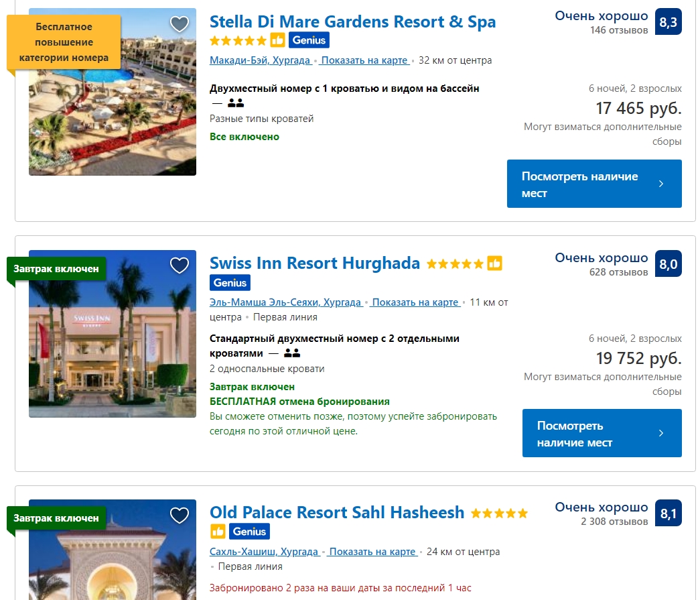Open Swiss Inn Resort entrance photo

[113, 349]
